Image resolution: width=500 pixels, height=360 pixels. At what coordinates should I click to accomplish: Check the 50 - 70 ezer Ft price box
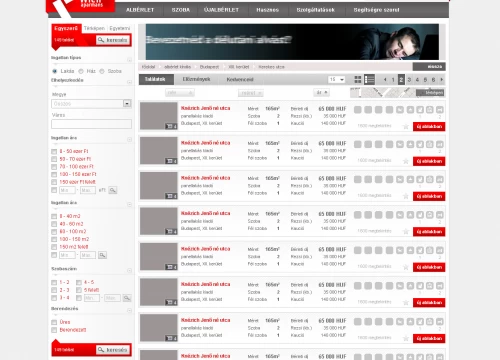tap(54, 159)
